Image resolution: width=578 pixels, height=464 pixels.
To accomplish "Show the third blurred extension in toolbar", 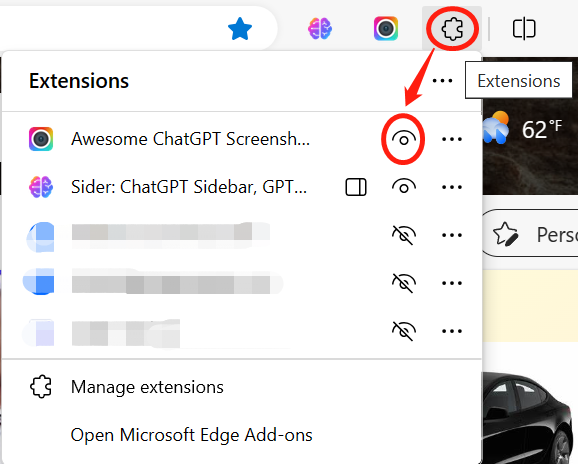I will (404, 235).
